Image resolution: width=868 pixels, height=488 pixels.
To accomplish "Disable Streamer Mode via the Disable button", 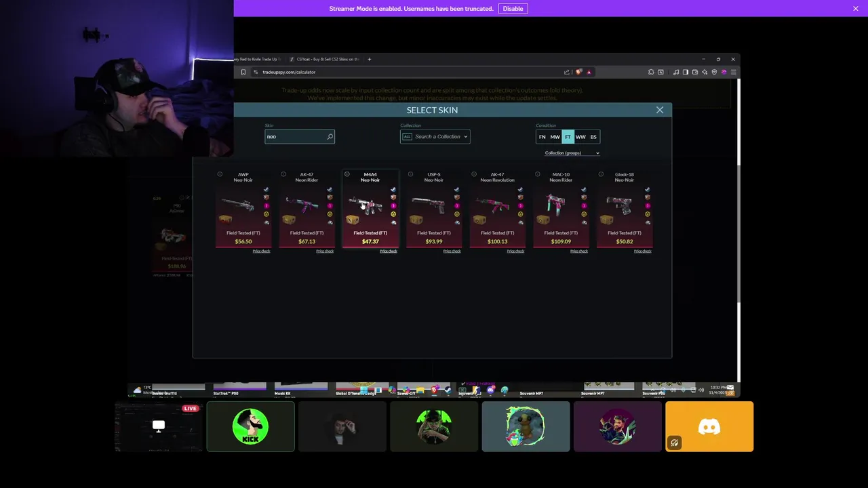I will click(513, 9).
